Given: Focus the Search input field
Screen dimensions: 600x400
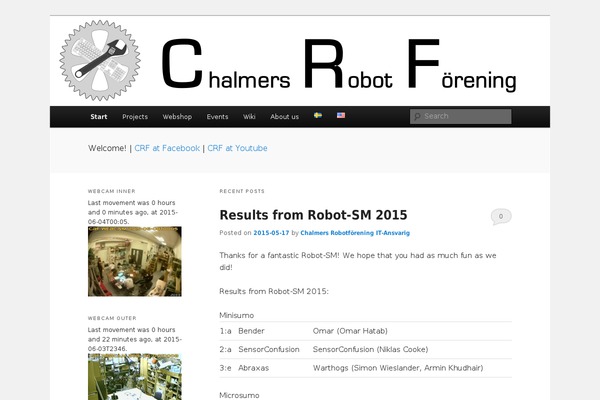Looking at the screenshot, I should (460, 116).
